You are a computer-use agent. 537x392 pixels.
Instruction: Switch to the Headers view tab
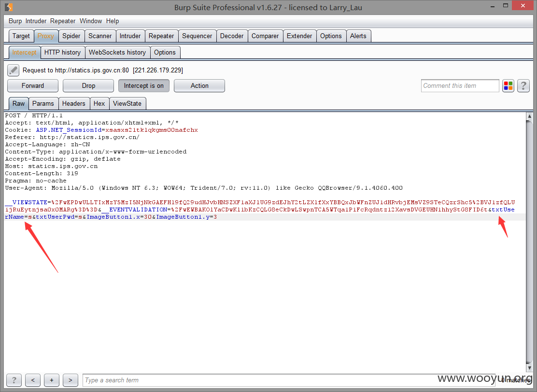click(73, 103)
